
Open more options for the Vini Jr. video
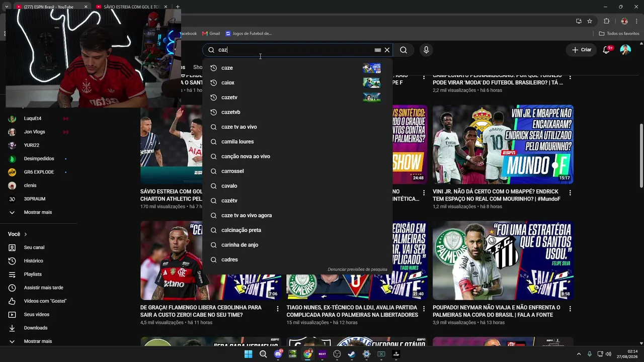point(570,193)
